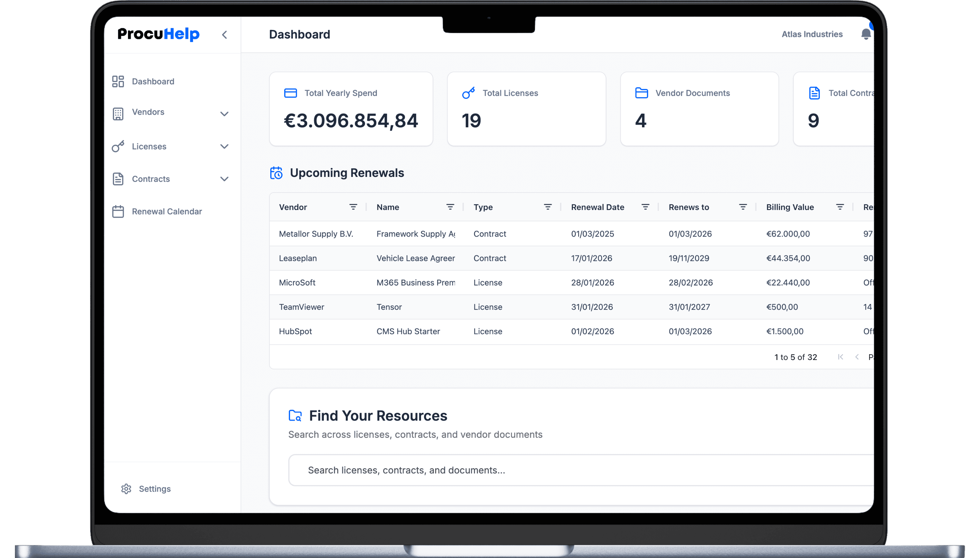Click the Vendor column filter icon
980x558 pixels.
pos(353,207)
